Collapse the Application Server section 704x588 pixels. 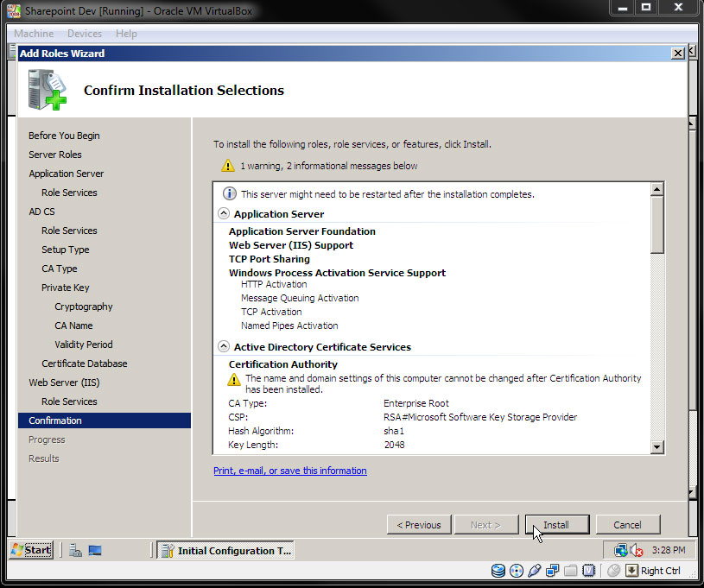pos(223,213)
